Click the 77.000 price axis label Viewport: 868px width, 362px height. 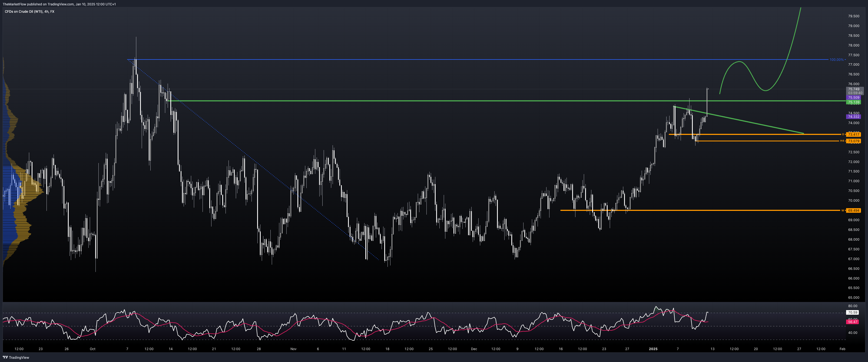coord(853,65)
